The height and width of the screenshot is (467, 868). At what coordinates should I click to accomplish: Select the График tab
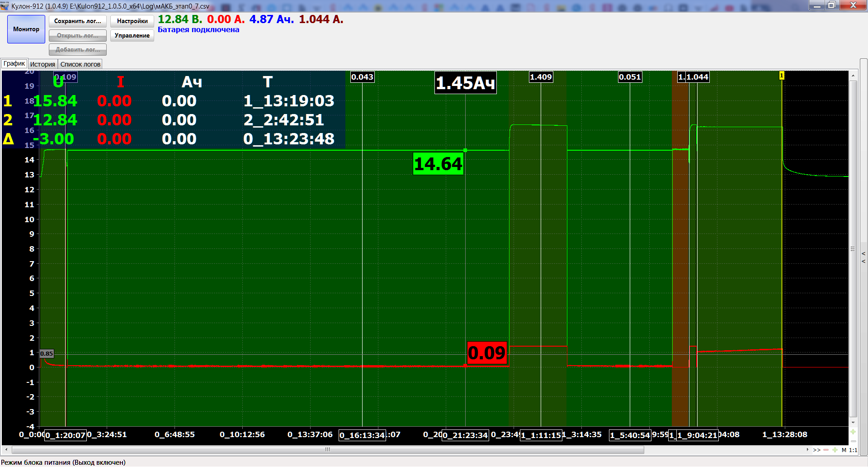[14, 64]
